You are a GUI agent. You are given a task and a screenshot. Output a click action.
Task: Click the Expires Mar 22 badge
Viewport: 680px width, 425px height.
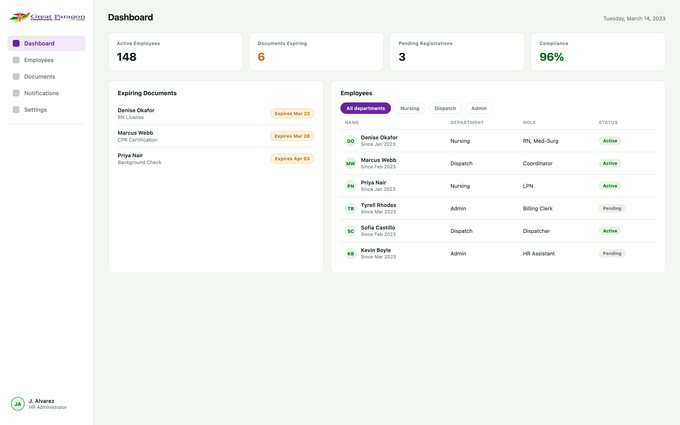pos(292,114)
